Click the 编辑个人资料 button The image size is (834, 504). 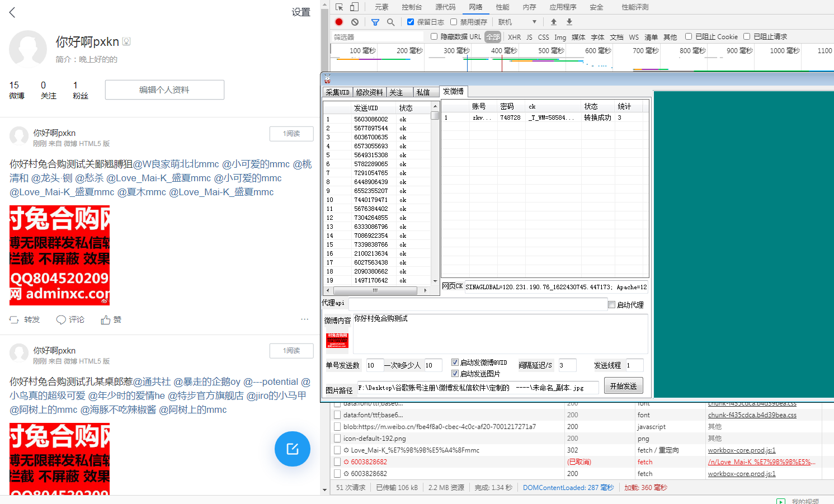point(164,90)
